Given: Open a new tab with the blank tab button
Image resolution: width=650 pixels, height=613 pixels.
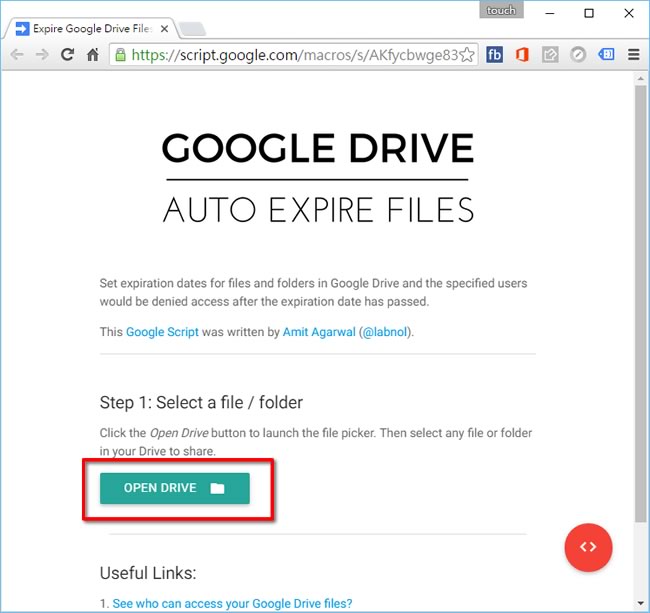Looking at the screenshot, I should point(192,29).
